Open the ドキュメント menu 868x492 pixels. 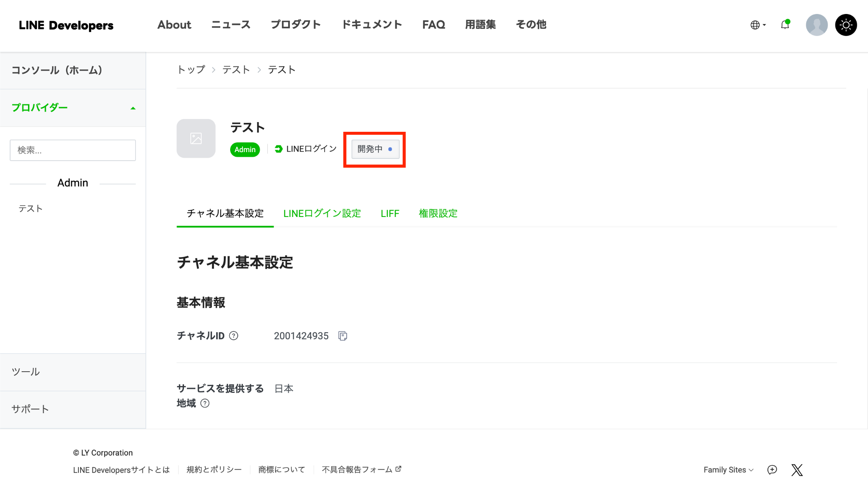click(x=372, y=25)
